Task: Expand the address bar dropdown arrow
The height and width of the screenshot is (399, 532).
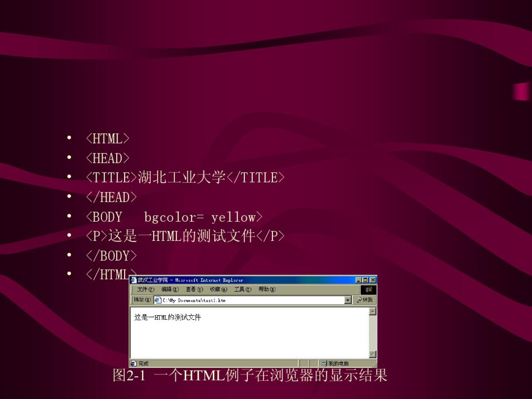Action: click(348, 300)
